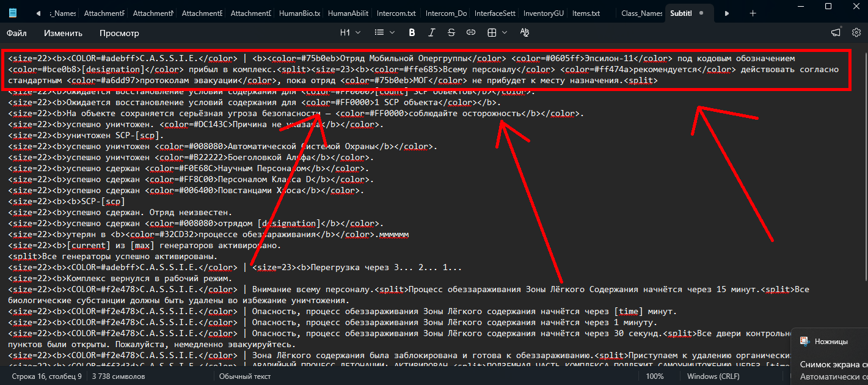Apply italic formatting
868x385 pixels.
point(432,32)
